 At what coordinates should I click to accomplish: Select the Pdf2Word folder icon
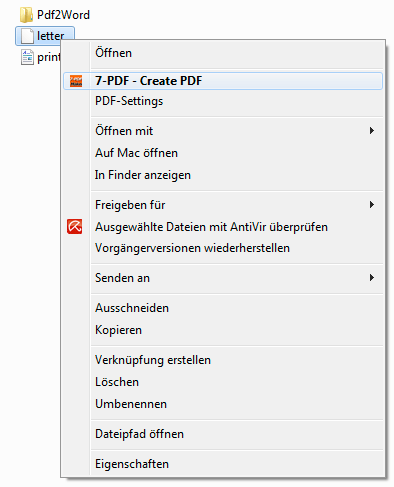coord(26,15)
